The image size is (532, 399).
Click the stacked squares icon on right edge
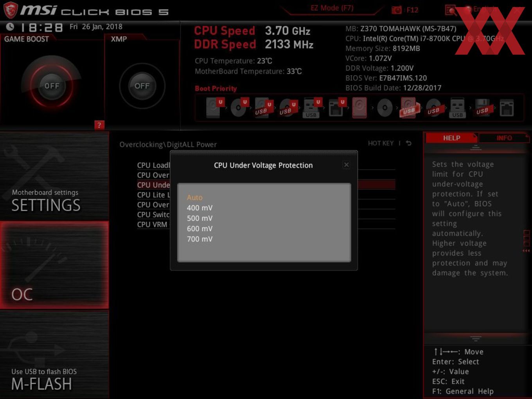(527, 238)
